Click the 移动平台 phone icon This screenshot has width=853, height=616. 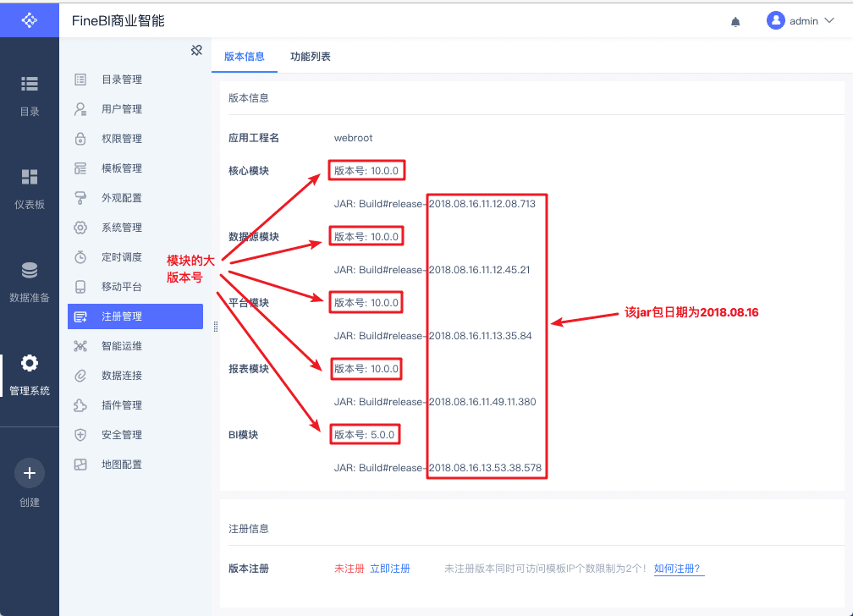80,287
